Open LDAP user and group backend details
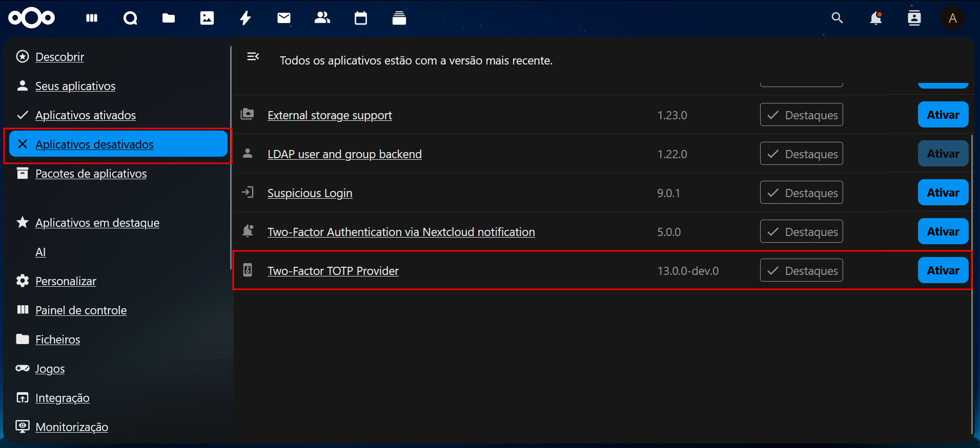980x448 pixels. point(344,154)
